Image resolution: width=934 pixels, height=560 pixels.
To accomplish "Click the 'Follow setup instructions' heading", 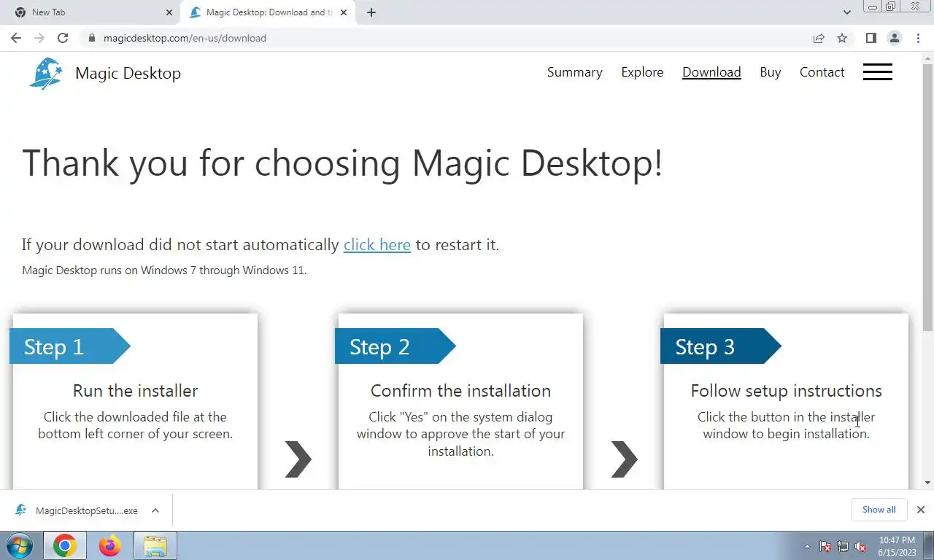I will (x=786, y=391).
